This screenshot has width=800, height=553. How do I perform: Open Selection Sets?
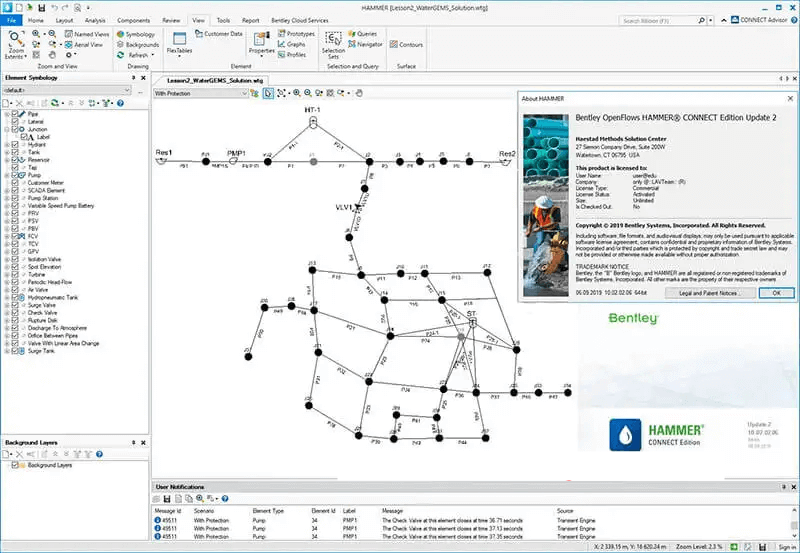[x=333, y=45]
